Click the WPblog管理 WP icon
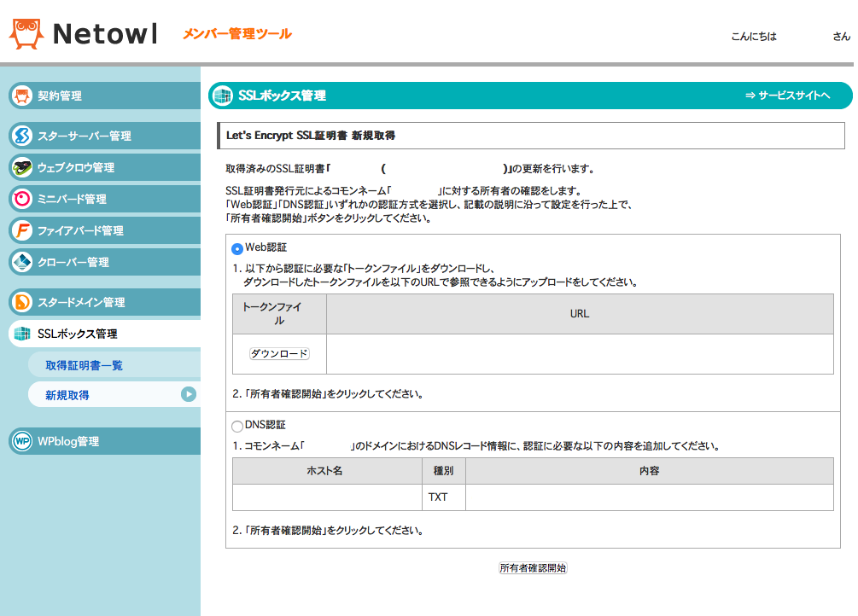 tap(22, 441)
